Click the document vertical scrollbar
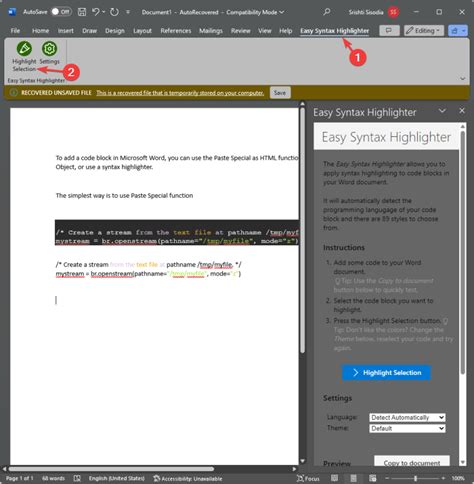 coord(302,230)
